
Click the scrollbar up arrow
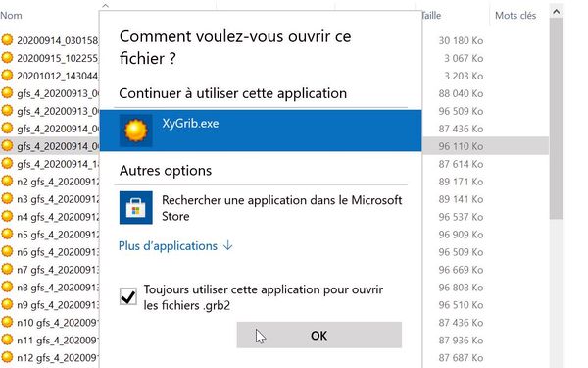click(x=556, y=12)
